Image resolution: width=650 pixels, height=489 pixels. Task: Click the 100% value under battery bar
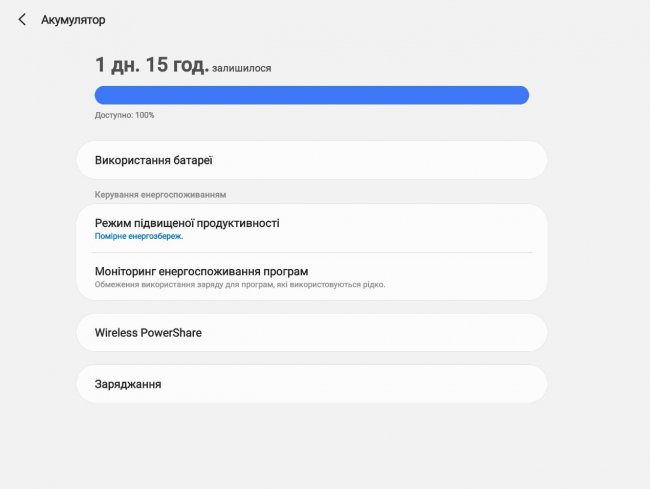145,115
